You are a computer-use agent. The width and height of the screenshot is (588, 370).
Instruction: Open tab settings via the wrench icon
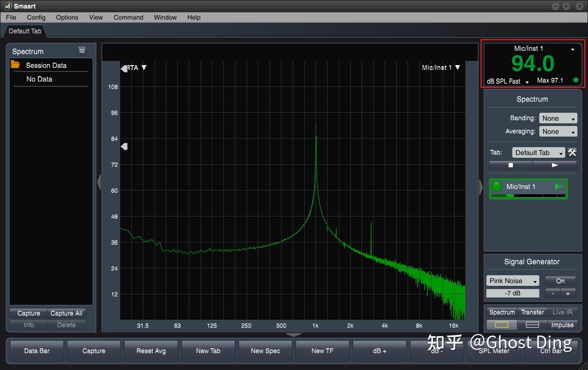[x=572, y=152]
